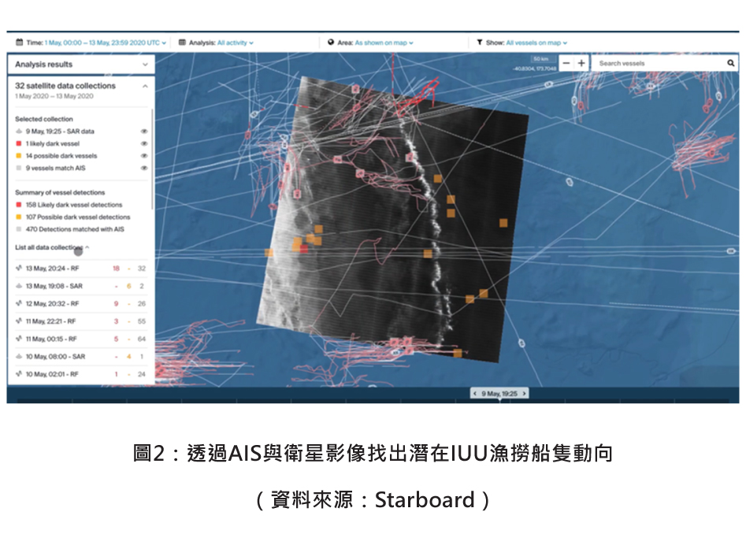
Task: Collapse the List all data collections section
Action: pos(87,247)
